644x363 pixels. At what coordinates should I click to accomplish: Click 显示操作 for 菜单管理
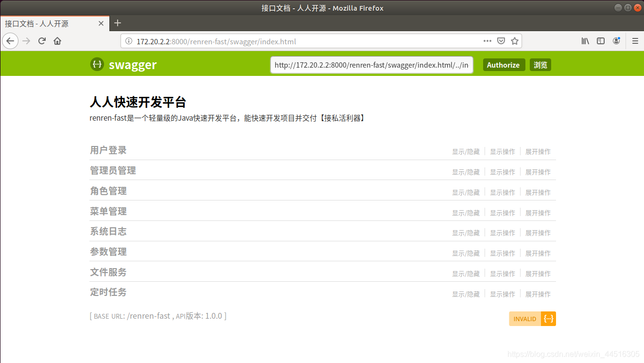click(x=503, y=213)
